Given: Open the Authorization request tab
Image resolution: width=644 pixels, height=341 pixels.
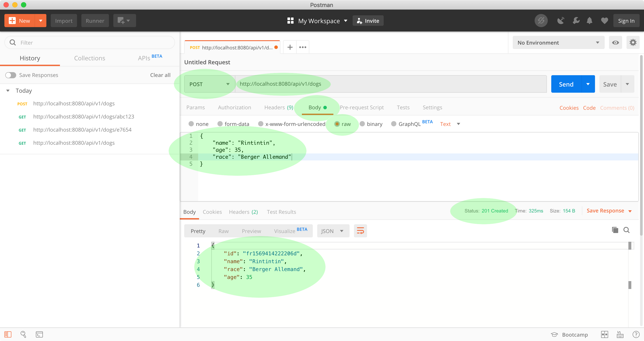Looking at the screenshot, I should tap(234, 107).
